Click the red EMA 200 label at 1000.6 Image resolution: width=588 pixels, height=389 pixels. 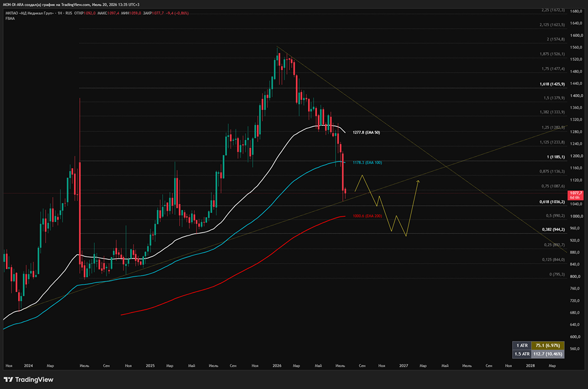[367, 216]
